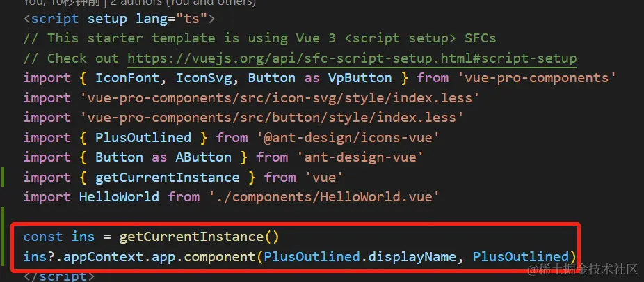Click the 'This starter template' comment line
Image resolution: width=644 pixels, height=282 pixels.
259,38
